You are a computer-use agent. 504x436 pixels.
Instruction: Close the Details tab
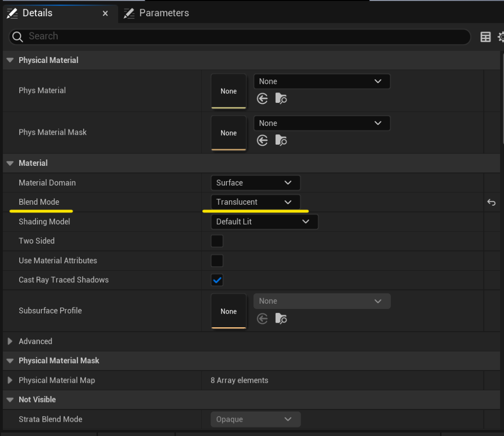click(x=105, y=13)
